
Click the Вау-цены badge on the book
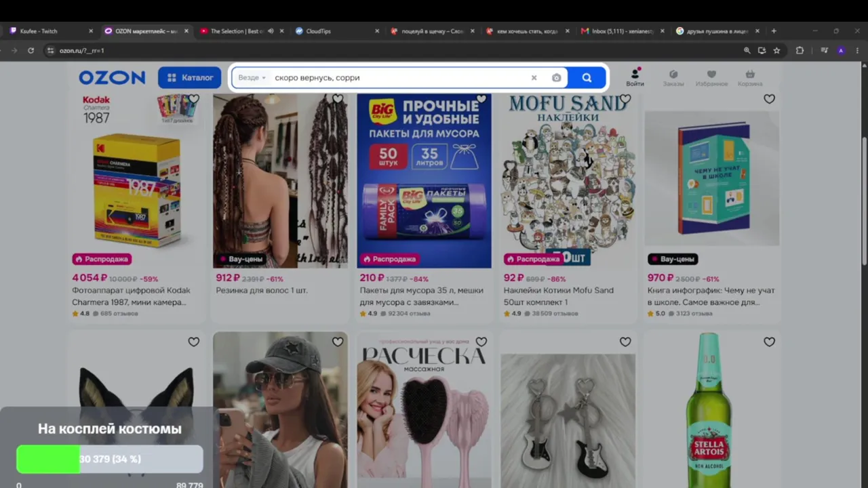point(672,259)
